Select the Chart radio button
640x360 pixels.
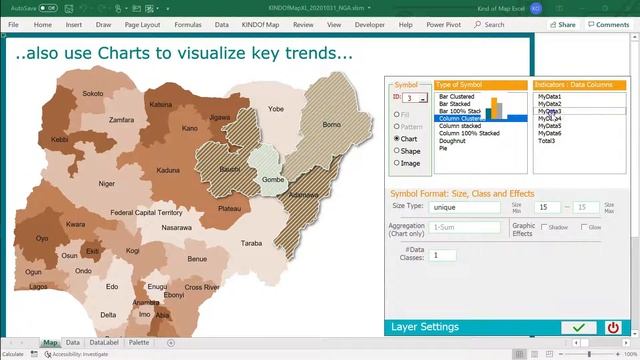[x=396, y=139]
